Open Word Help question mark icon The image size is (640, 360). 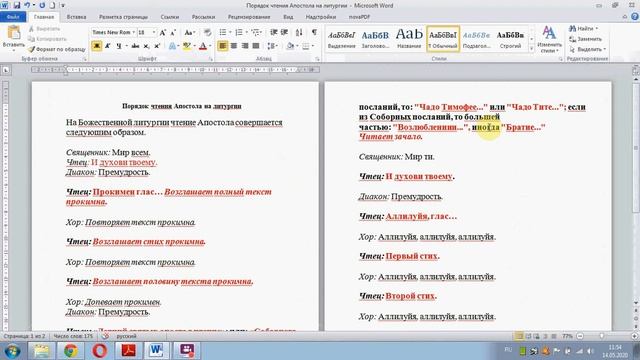tap(635, 17)
